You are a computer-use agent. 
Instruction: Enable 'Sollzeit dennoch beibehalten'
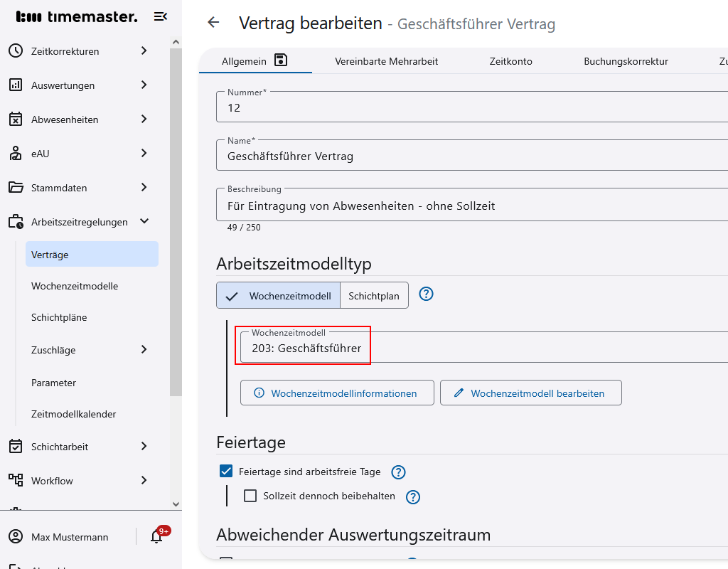click(x=250, y=496)
